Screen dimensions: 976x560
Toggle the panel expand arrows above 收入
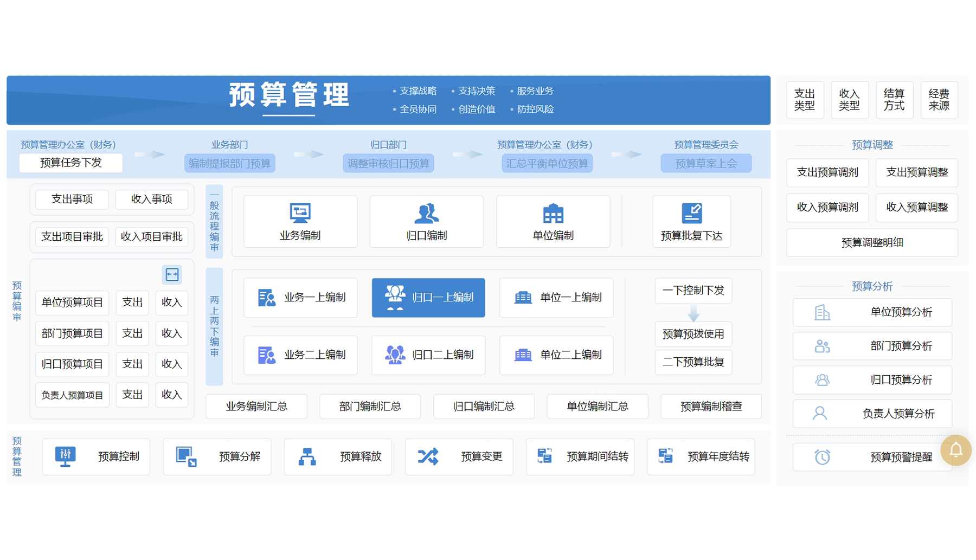click(x=172, y=275)
